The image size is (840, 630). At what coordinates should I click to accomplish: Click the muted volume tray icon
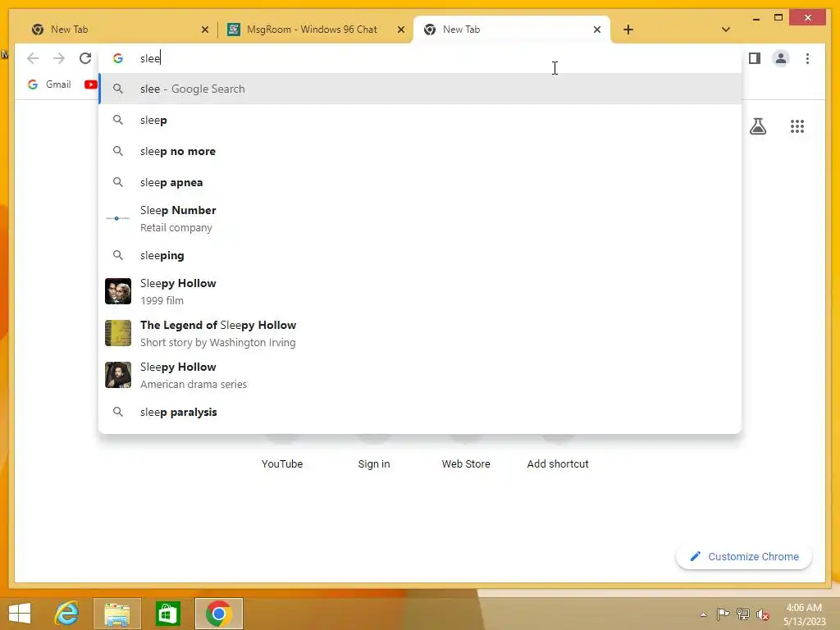[x=763, y=614]
